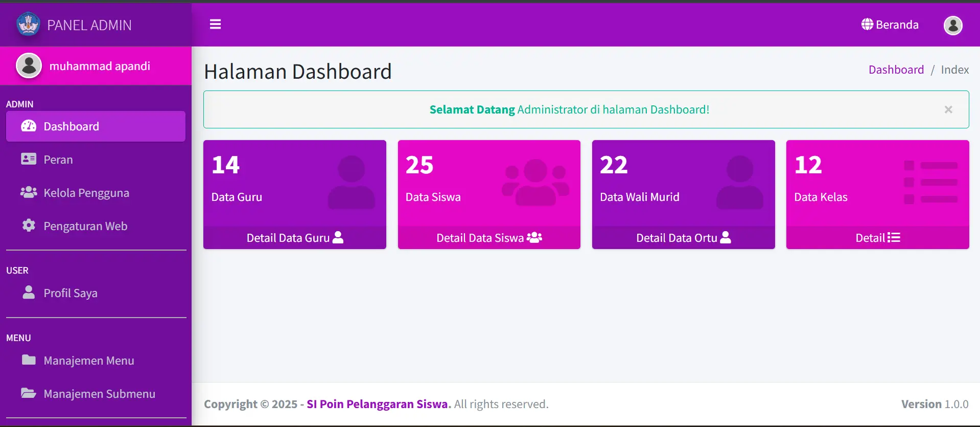Click the Manajemen Menu folder icon

pos(29,360)
